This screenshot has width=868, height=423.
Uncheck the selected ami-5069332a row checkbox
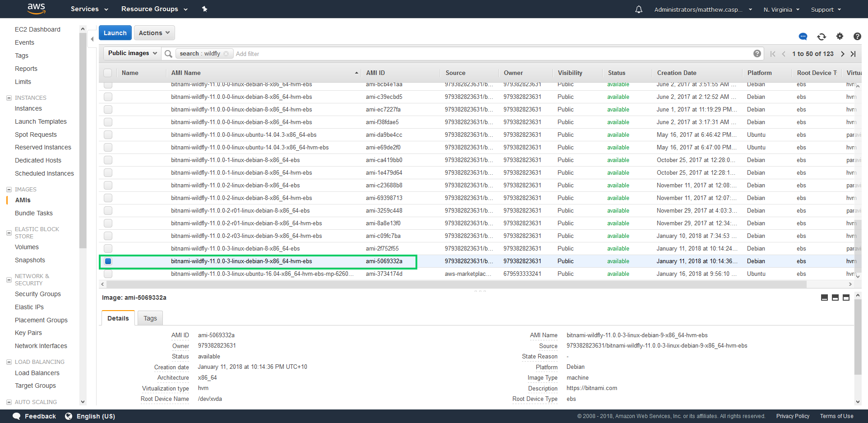(108, 261)
